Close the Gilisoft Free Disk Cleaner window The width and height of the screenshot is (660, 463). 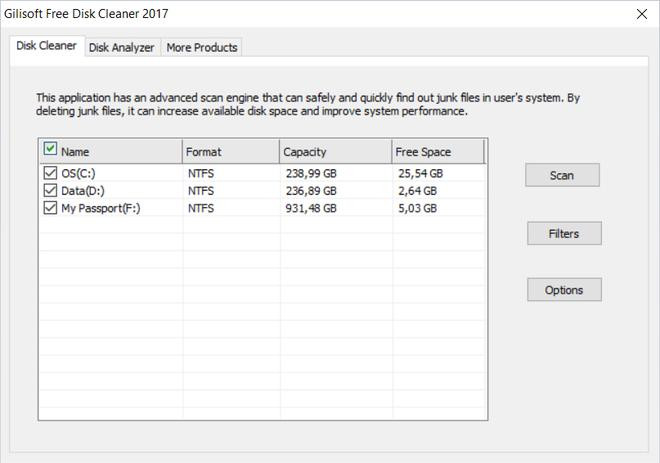[642, 14]
